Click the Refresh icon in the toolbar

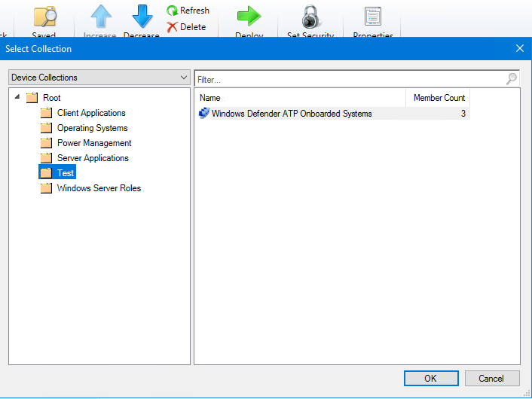173,11
